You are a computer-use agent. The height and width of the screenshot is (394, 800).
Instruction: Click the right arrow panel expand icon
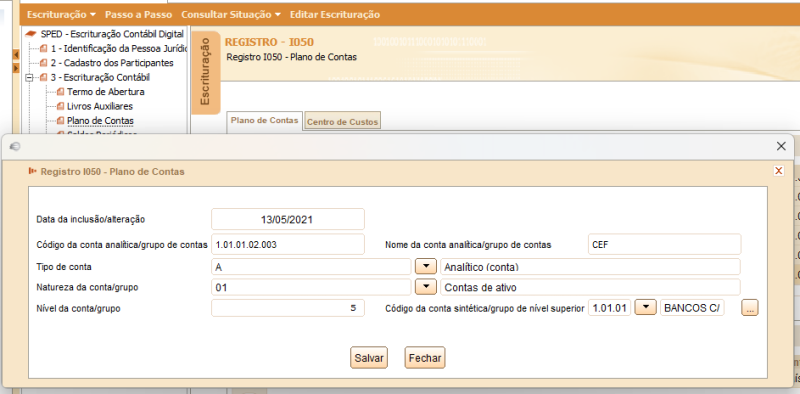point(16,68)
